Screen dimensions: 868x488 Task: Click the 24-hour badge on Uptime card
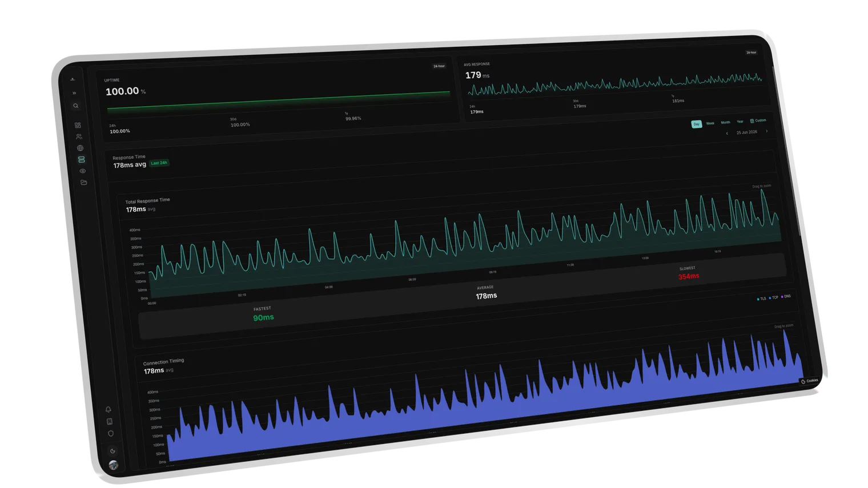[439, 66]
